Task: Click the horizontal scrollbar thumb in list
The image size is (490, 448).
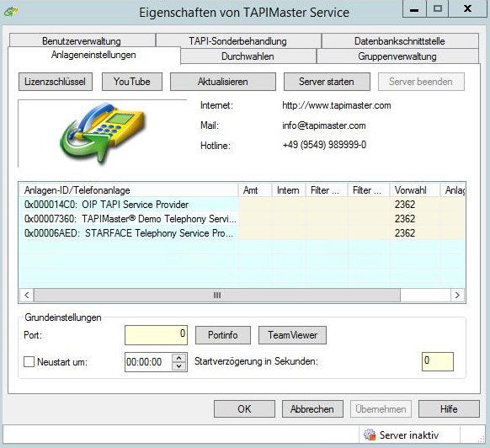Action: [x=217, y=295]
